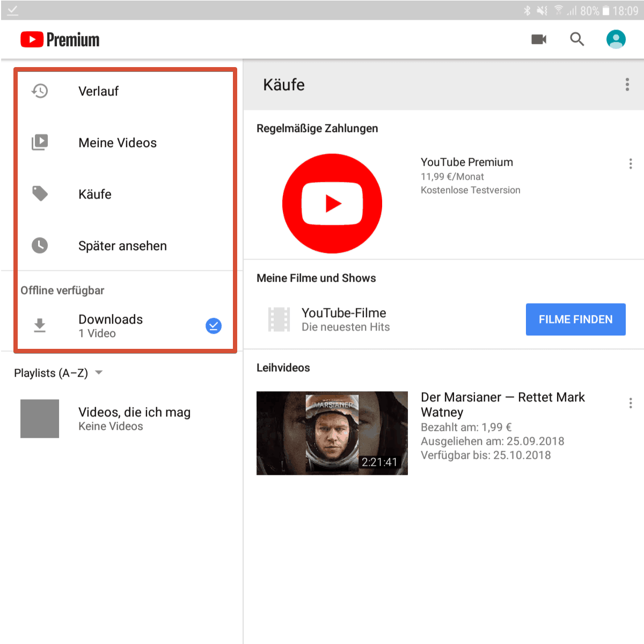Open search with the magnifier icon
Screen dimensions: 644x644
(x=577, y=39)
